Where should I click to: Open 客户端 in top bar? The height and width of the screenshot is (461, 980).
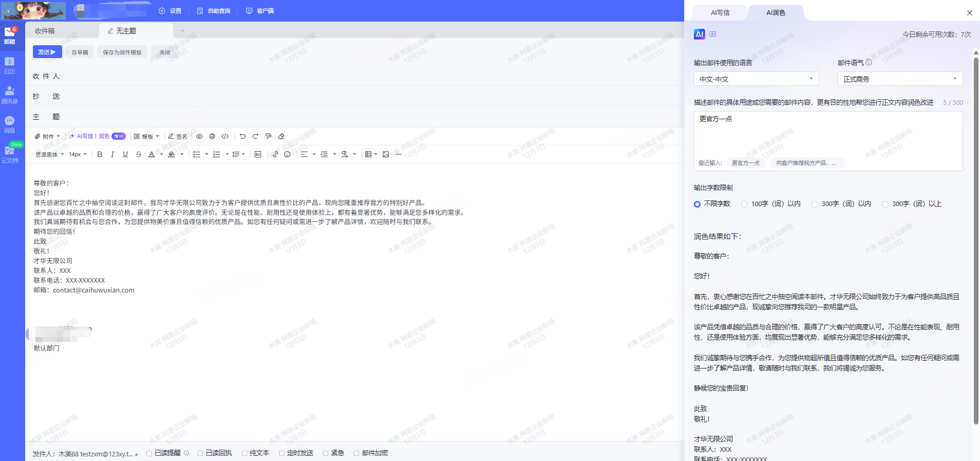pos(260,11)
